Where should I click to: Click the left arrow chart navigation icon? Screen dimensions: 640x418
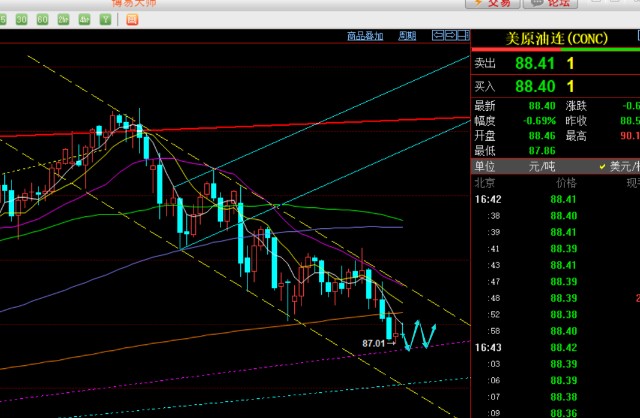click(x=437, y=36)
